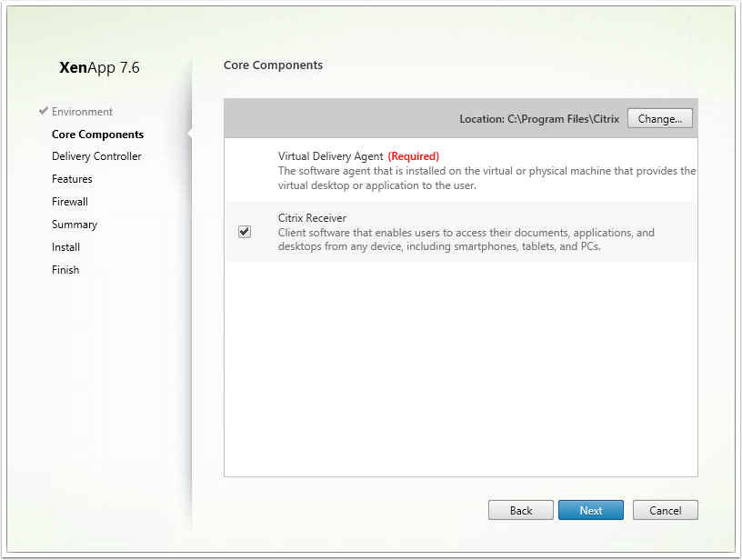
Task: Open the Summary step
Action: (75, 225)
